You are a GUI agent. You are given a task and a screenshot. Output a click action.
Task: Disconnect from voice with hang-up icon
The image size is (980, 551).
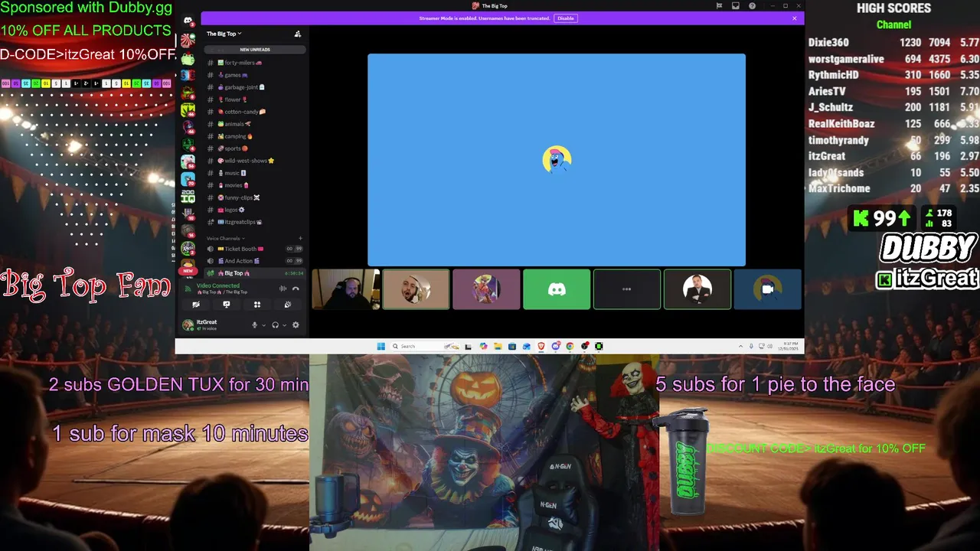point(296,289)
